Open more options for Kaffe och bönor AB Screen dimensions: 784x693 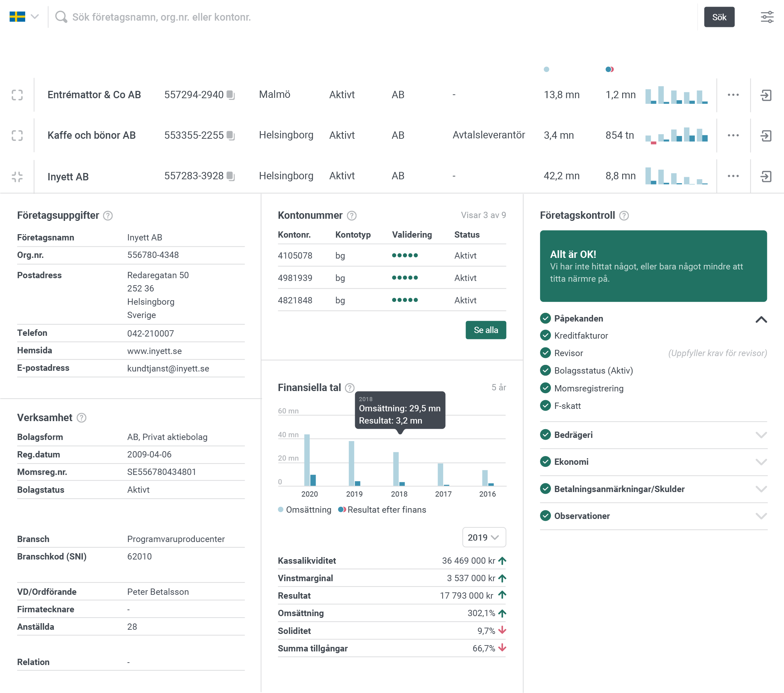(733, 135)
